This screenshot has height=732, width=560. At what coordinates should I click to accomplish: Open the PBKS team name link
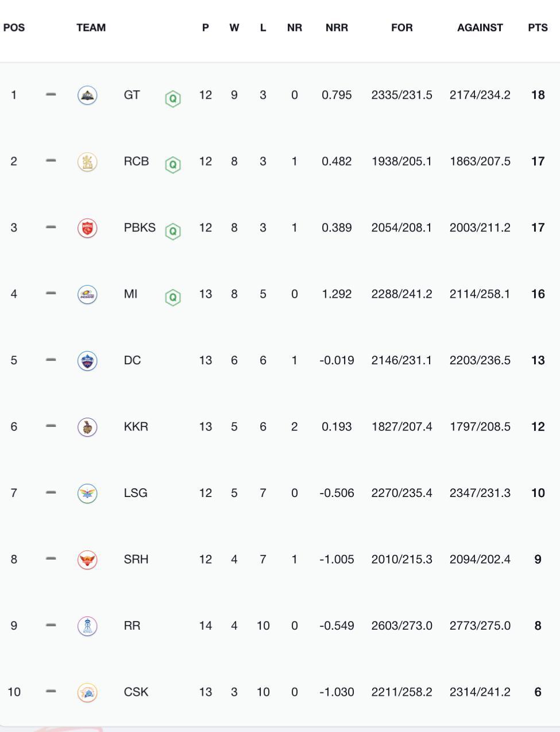click(x=140, y=228)
